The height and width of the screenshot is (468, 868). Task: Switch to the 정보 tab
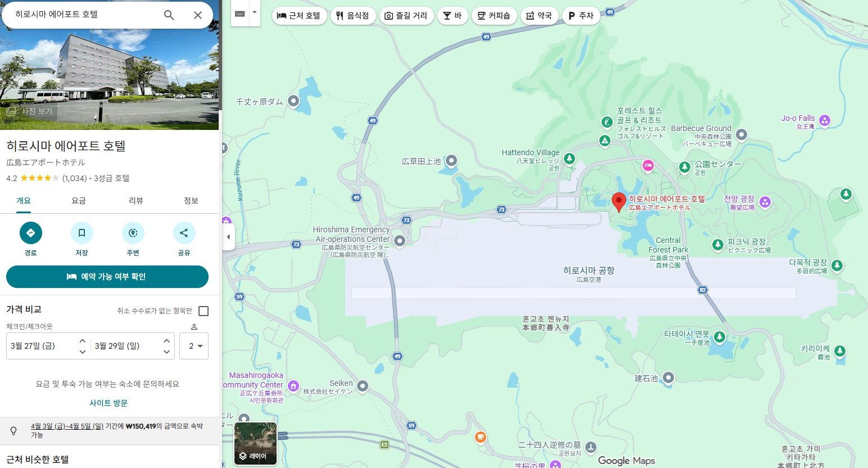[x=191, y=201]
